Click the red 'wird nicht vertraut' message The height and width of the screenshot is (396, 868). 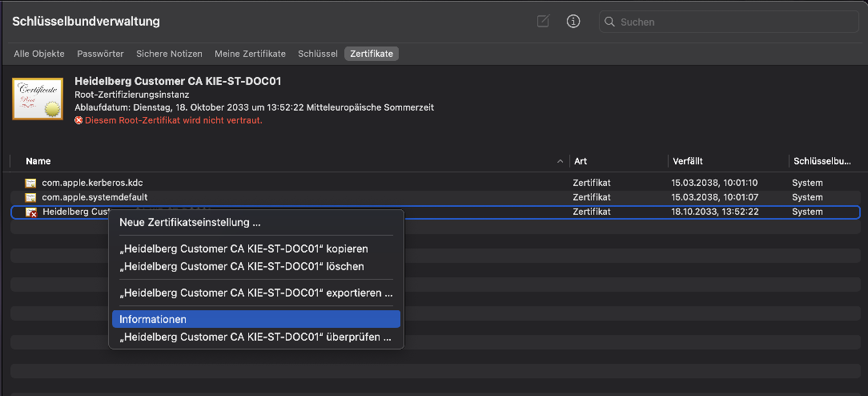click(173, 120)
